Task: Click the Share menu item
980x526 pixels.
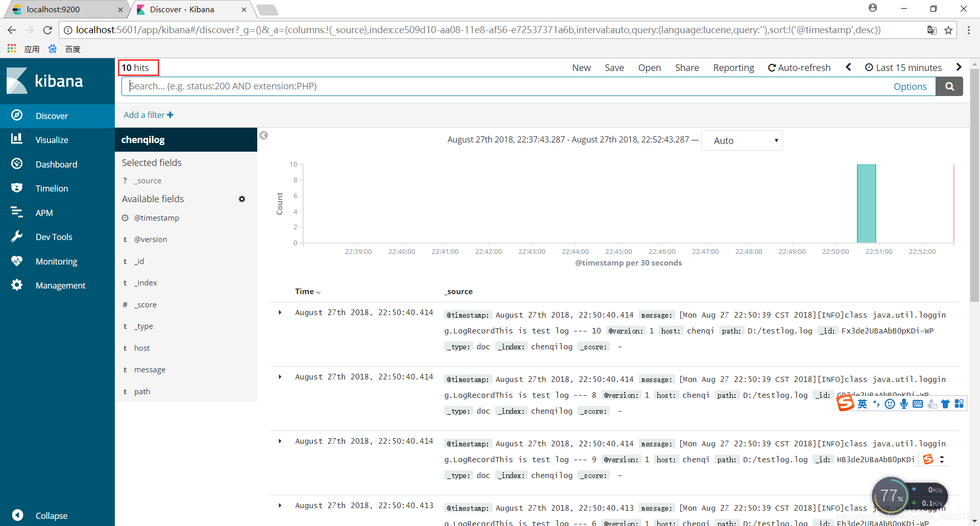Action: coord(687,67)
